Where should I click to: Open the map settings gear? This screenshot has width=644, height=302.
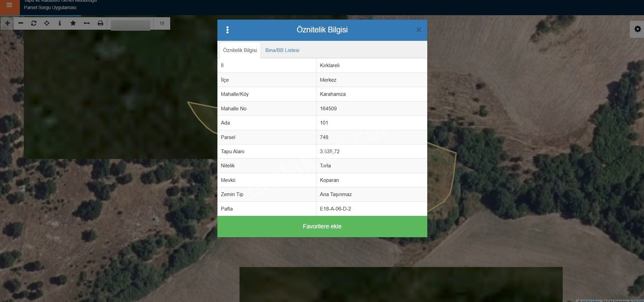click(x=637, y=29)
